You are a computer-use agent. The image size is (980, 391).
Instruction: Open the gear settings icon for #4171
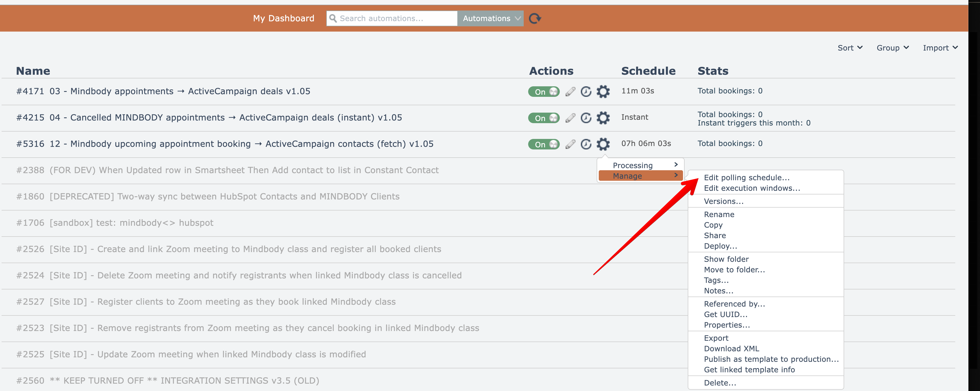pos(603,92)
